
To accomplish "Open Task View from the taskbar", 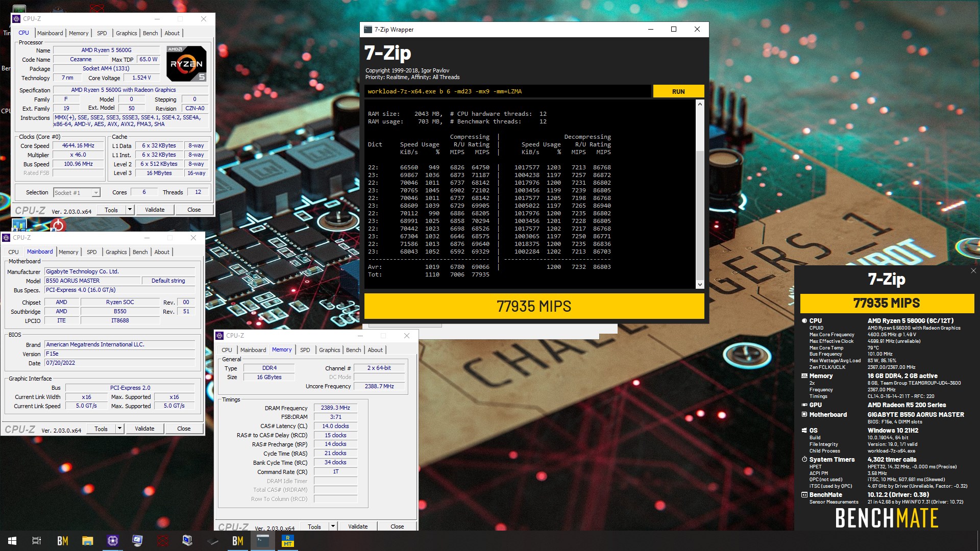I will [x=37, y=541].
